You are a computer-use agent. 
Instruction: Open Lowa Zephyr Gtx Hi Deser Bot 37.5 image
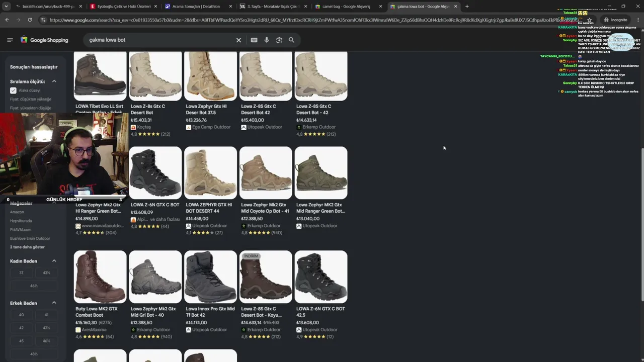pos(210,76)
